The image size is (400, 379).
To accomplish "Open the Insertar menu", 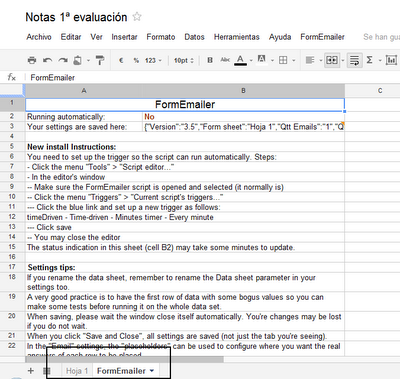I will [x=124, y=37].
